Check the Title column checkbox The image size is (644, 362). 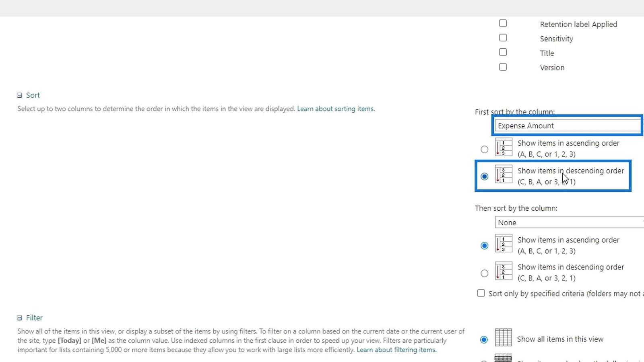point(503,52)
